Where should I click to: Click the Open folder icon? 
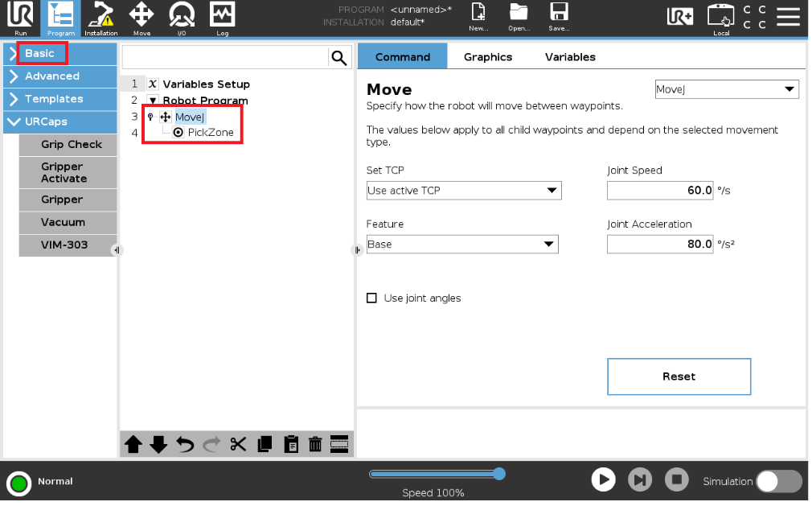(519, 17)
